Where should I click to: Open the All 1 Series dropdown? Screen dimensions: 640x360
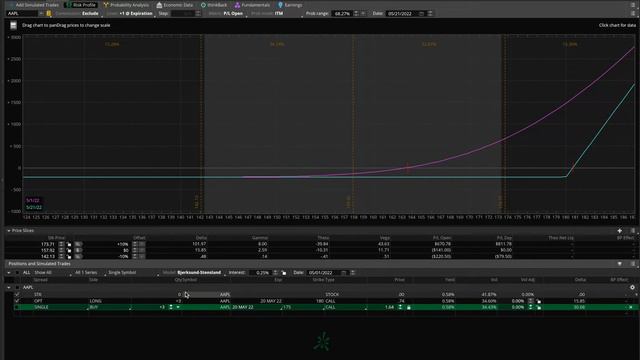[x=89, y=273]
